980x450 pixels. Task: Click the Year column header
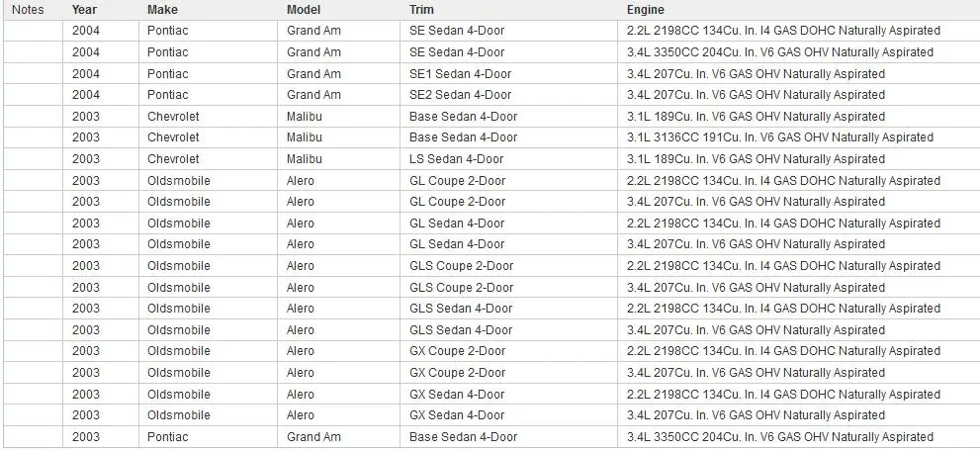point(84,9)
